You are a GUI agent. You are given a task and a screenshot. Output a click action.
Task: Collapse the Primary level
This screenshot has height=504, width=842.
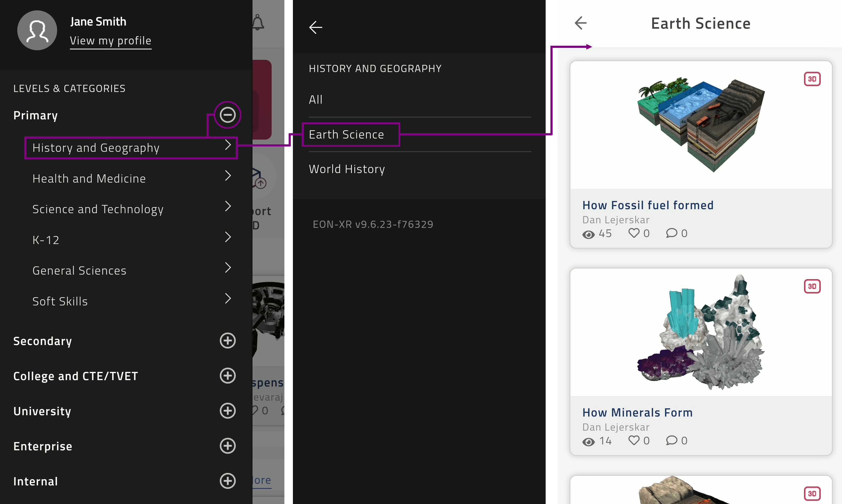click(x=228, y=115)
